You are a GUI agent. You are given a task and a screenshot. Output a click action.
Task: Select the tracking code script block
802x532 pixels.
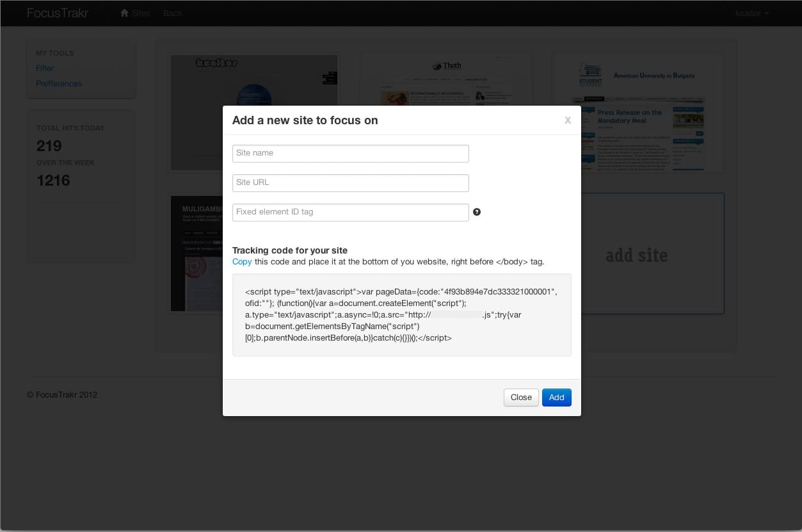(x=402, y=315)
